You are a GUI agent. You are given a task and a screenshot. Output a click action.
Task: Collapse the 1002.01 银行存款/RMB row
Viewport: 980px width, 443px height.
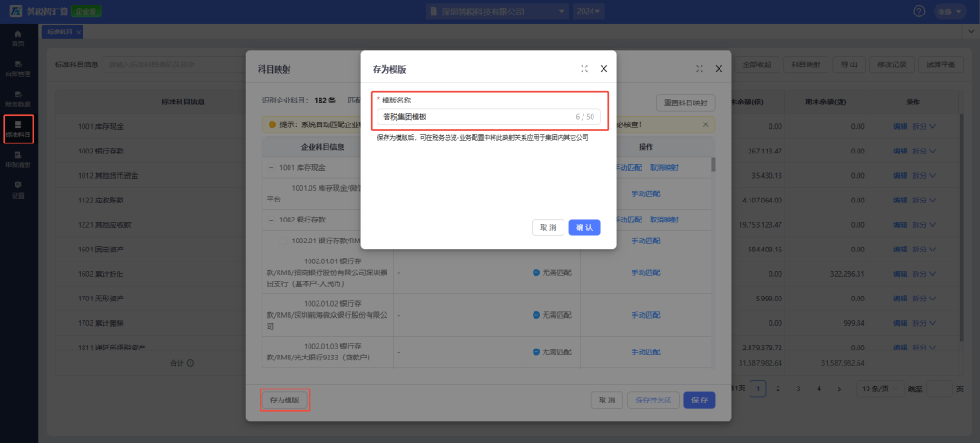coord(283,241)
